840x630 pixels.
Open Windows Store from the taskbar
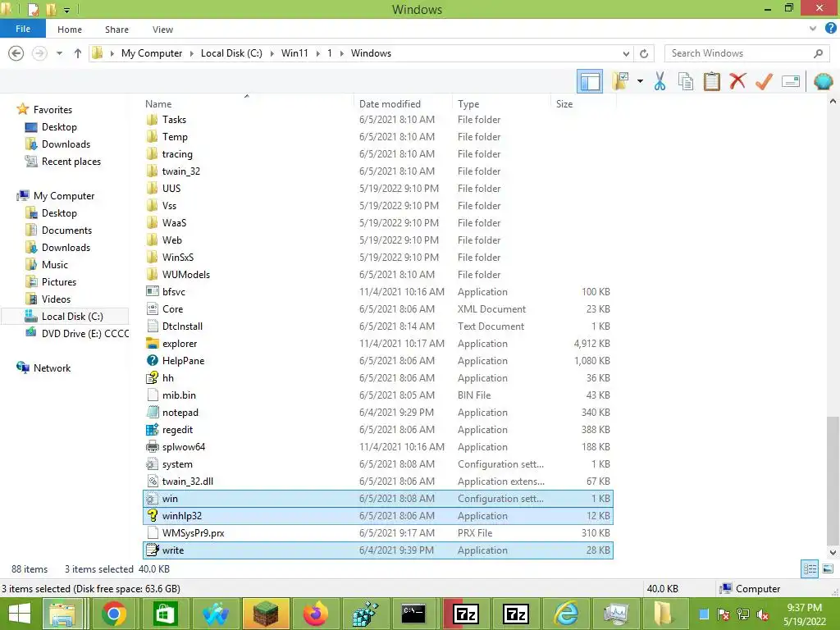164,614
